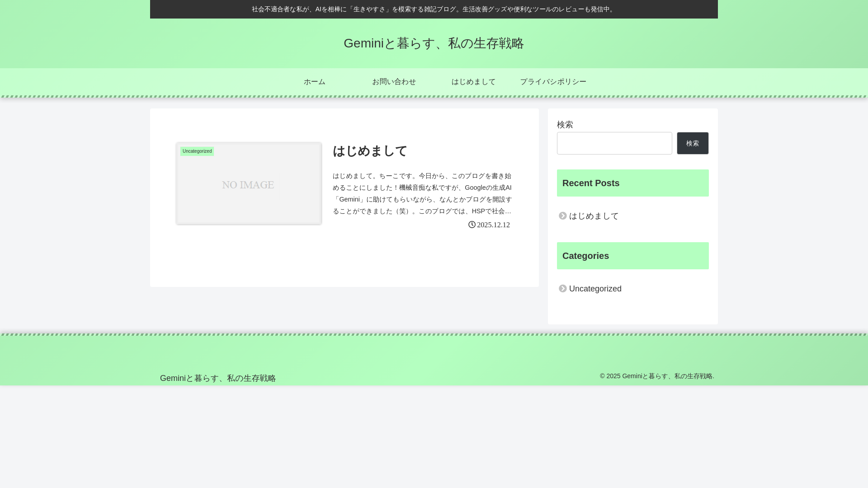This screenshot has width=868, height=488.
Task: Click the Uncategorized label on the thumbnail
Action: (x=197, y=151)
